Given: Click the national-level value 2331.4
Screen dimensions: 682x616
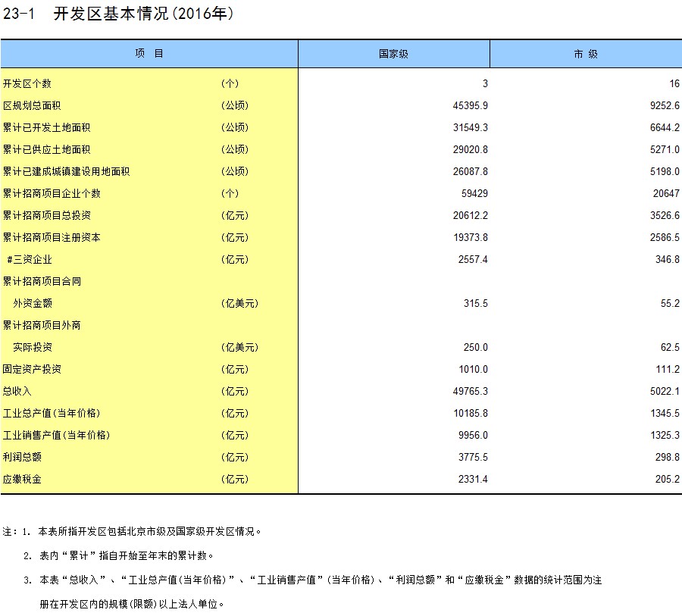Looking at the screenshot, I should [x=473, y=480].
